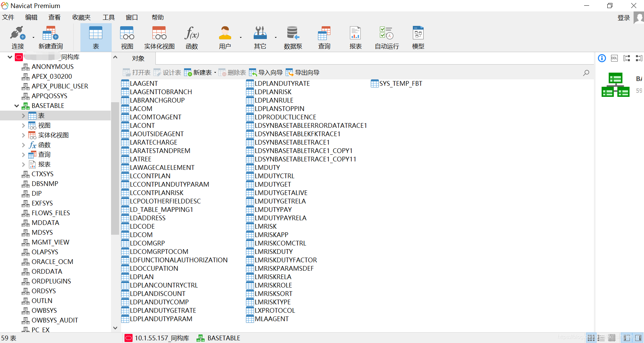This screenshot has height=343, width=644.
Task: Select the LAAGENT table
Action: (144, 83)
